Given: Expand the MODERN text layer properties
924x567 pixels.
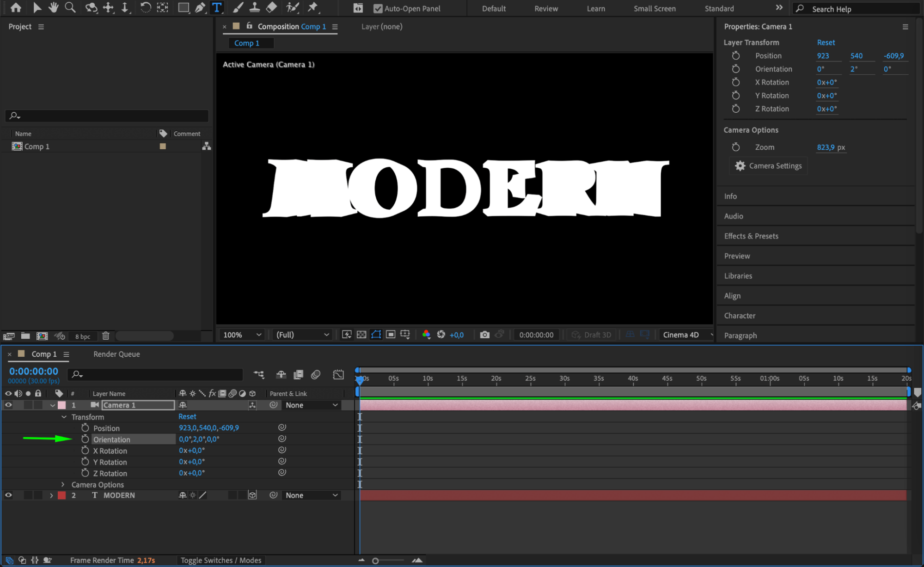Looking at the screenshot, I should 51,495.
